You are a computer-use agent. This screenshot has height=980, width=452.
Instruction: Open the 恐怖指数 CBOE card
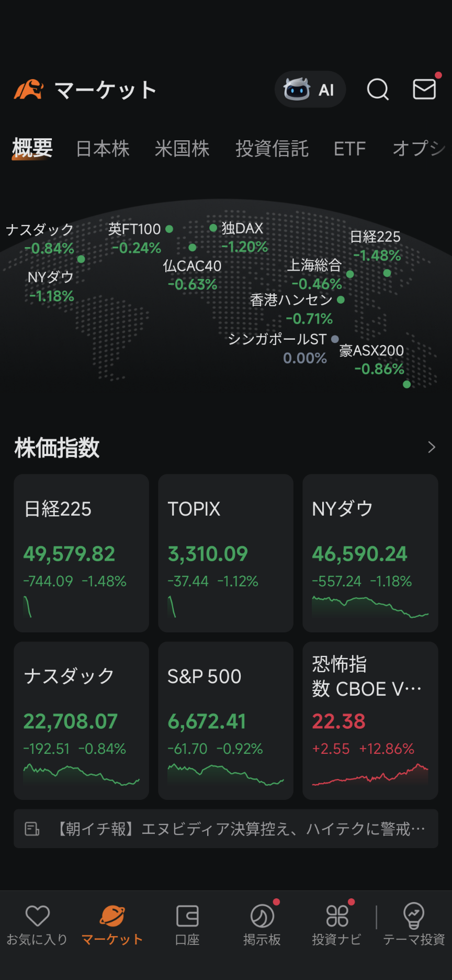click(370, 720)
